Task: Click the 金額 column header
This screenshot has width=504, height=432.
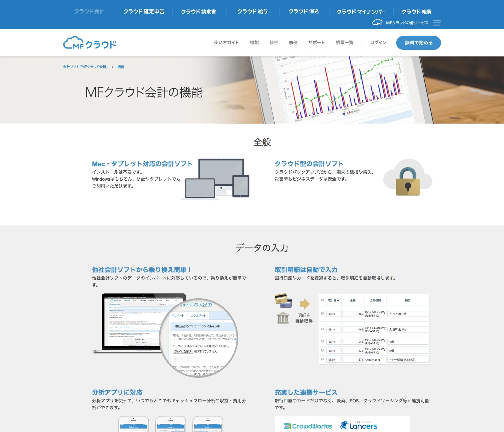Action: pos(353,301)
